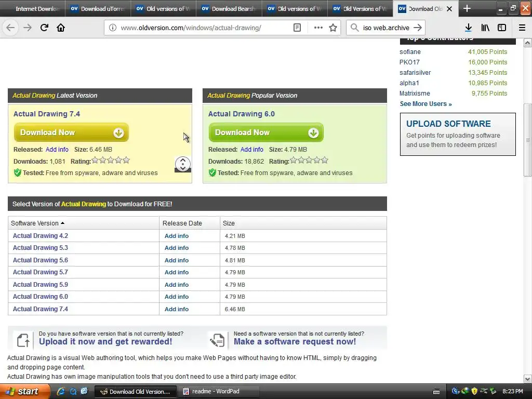The image size is (532, 399).
Task: Switch to Download uTorrent tab
Action: pos(98,9)
